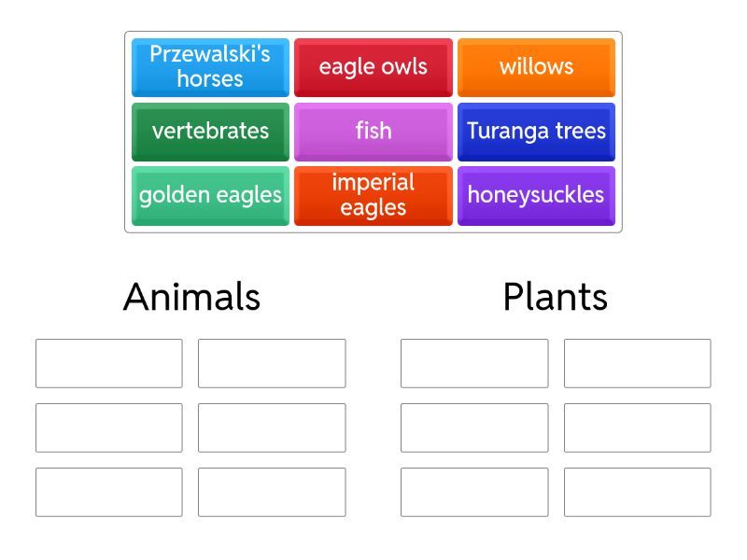Click the top-right Animals drop slot
This screenshot has width=747, height=560.
point(272,363)
